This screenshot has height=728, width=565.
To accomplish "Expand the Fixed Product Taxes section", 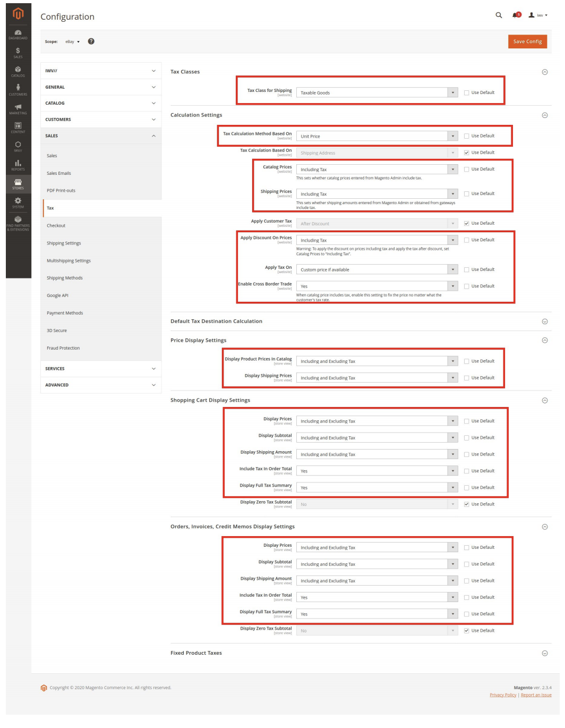I will 544,653.
